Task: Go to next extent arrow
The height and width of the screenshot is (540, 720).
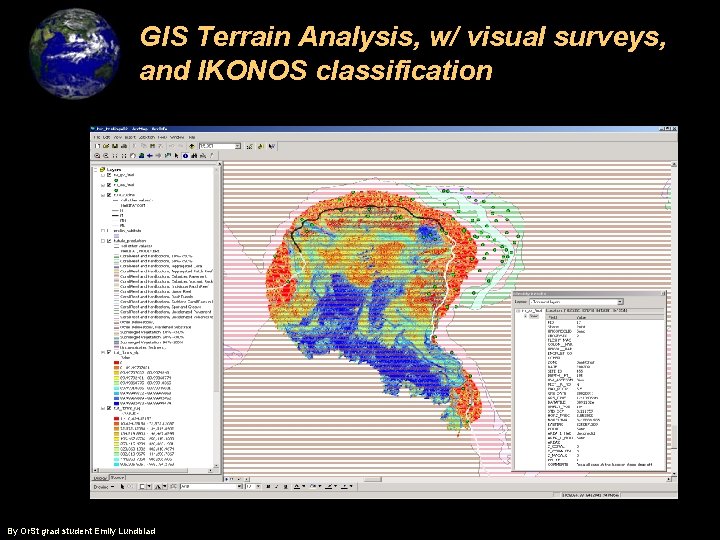Action: pyautogui.click(x=158, y=156)
